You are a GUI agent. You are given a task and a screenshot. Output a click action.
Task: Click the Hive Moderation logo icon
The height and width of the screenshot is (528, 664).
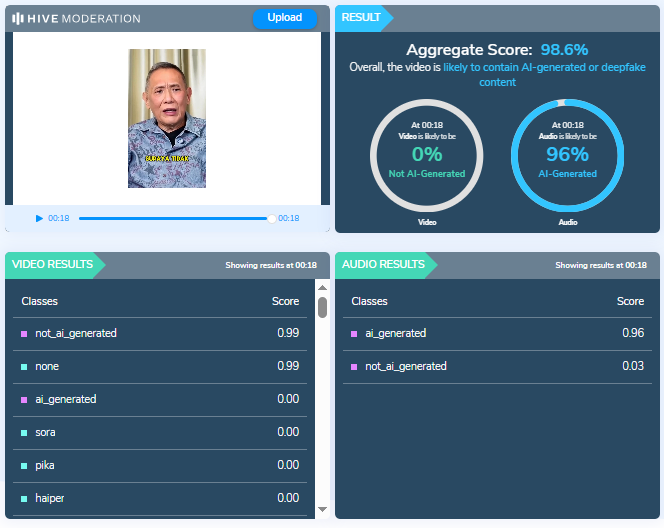click(x=18, y=18)
